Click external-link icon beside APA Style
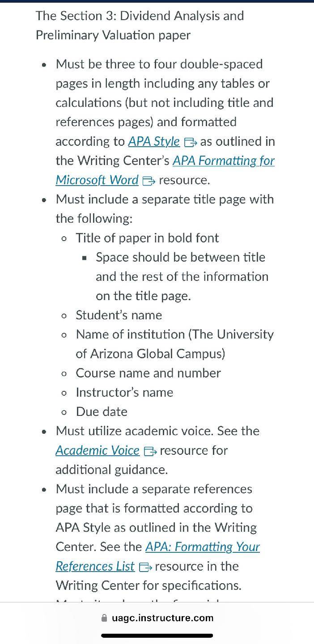The image size is (314, 644). pos(191,142)
